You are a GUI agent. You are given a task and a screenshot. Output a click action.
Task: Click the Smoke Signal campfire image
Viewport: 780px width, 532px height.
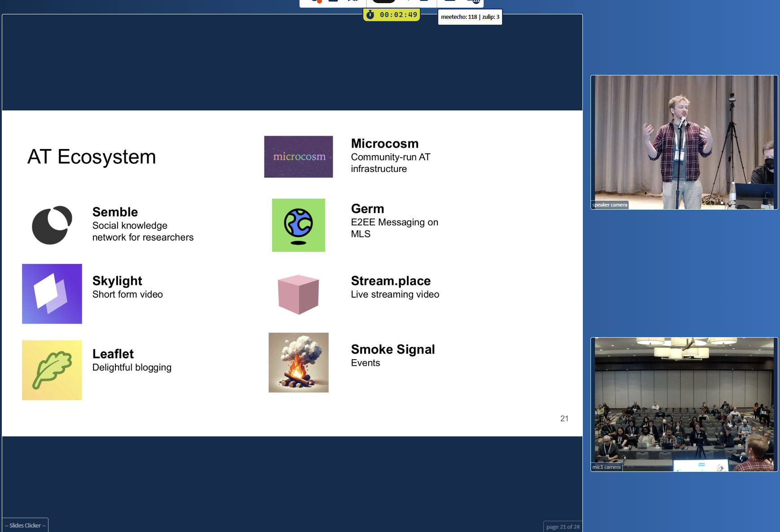click(299, 362)
